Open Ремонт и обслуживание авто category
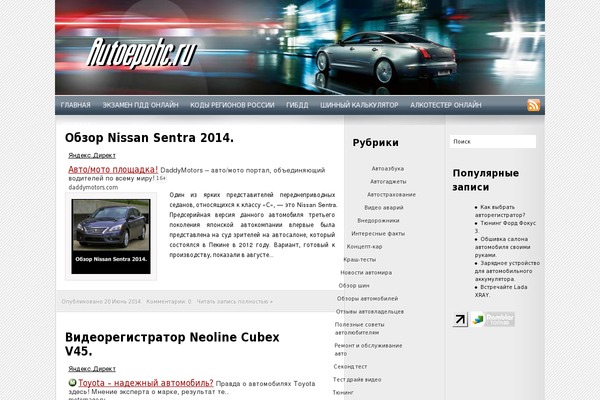 pos(368,349)
